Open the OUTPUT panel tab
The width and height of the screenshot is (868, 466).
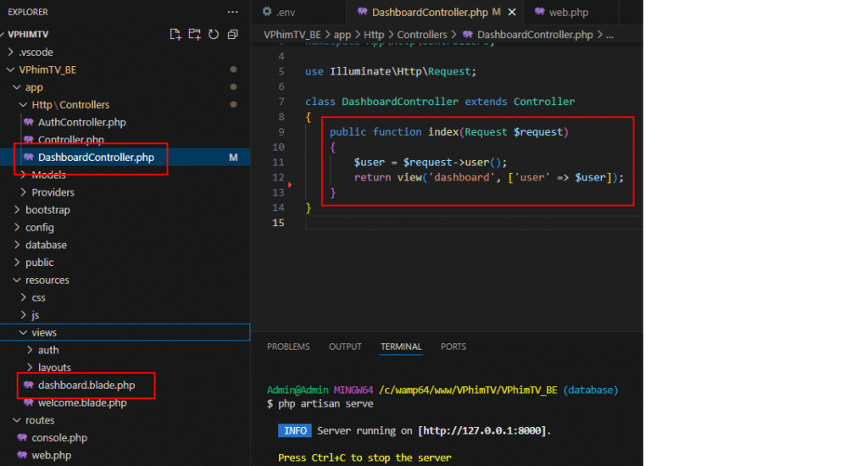(x=345, y=347)
